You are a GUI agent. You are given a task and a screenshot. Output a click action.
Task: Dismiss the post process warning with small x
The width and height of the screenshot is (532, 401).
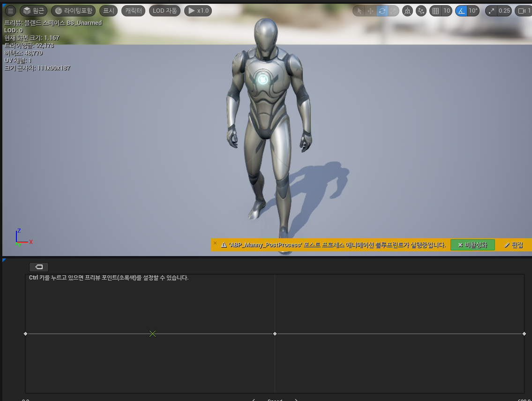215,243
